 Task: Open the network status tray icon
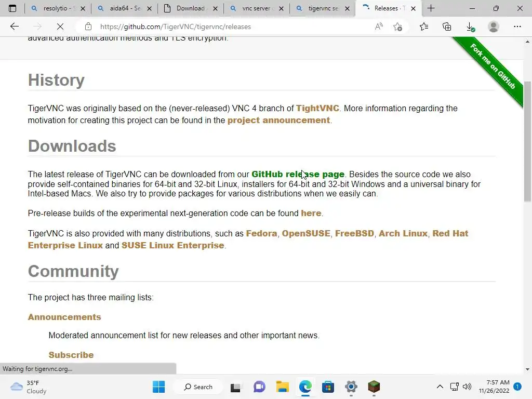[x=454, y=387]
